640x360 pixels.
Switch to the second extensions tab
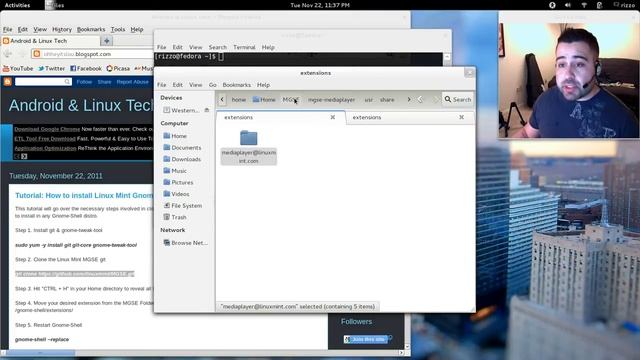click(x=409, y=118)
